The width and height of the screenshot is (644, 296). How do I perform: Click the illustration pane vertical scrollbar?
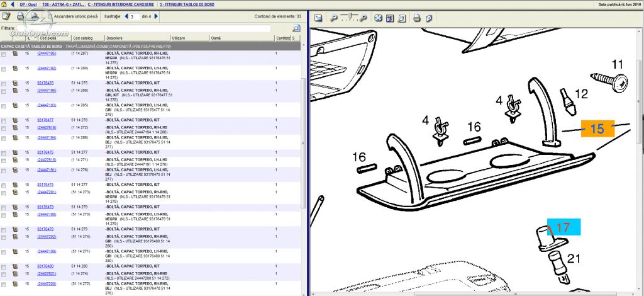tap(640, 101)
